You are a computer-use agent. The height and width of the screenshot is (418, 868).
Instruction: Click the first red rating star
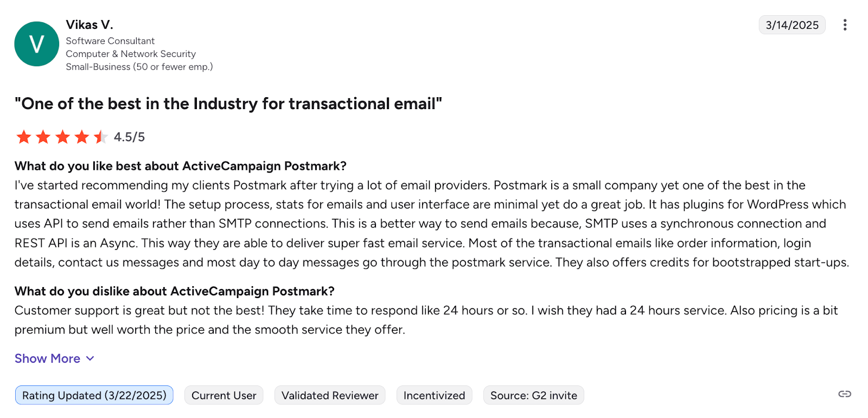pos(24,137)
